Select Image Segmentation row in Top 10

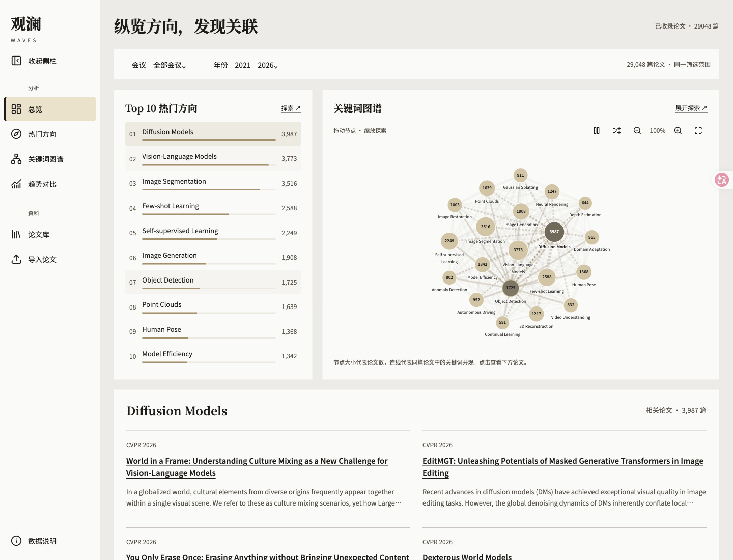(x=213, y=183)
